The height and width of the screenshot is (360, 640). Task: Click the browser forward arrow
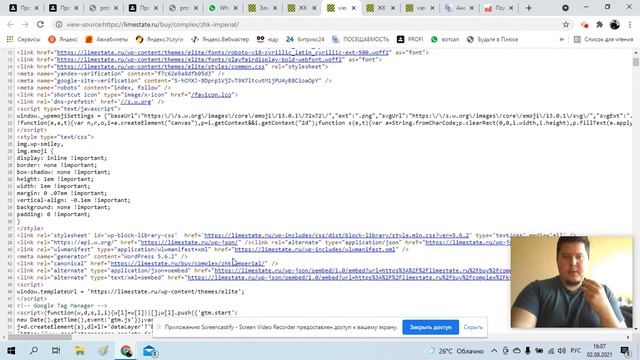coord(25,24)
